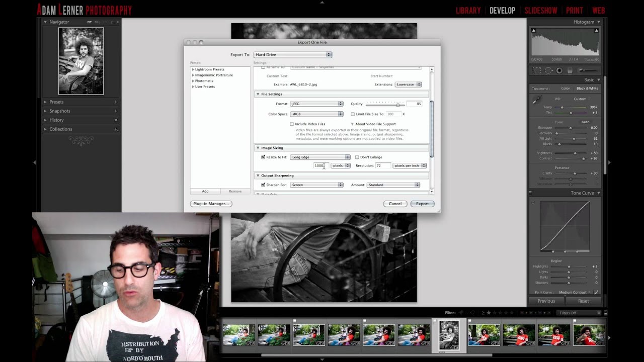Screen dimensions: 644x362
Task: Open the Export To Hard Drive dropdown
Action: click(293, 55)
